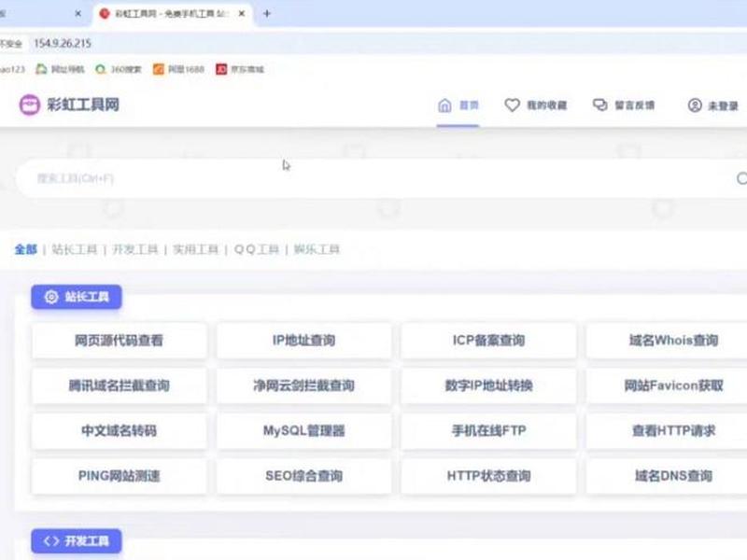Click 未登录 to log in

click(713, 105)
